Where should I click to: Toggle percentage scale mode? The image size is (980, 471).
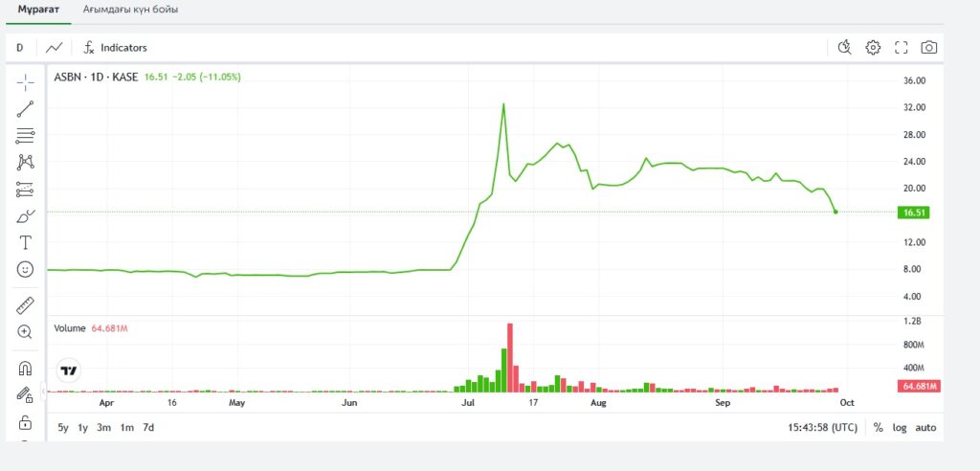(x=879, y=428)
